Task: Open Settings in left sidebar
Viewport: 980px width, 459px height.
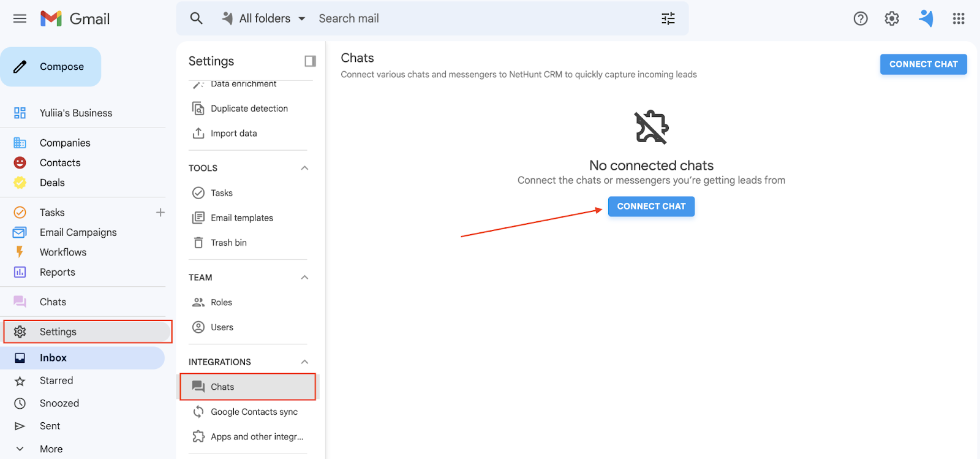Action: (x=88, y=332)
